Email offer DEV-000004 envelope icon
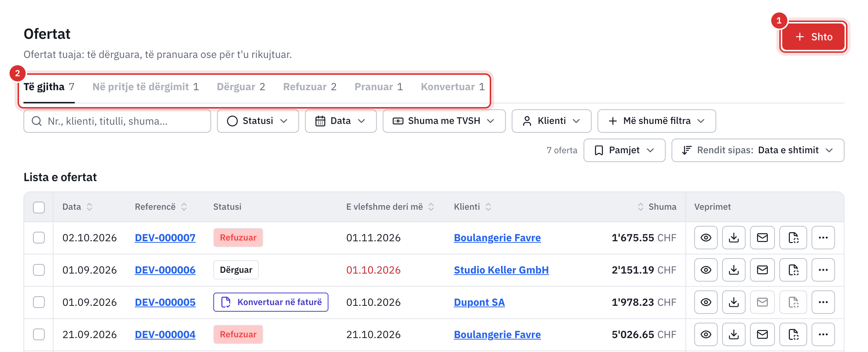868x352 pixels. 762,334
